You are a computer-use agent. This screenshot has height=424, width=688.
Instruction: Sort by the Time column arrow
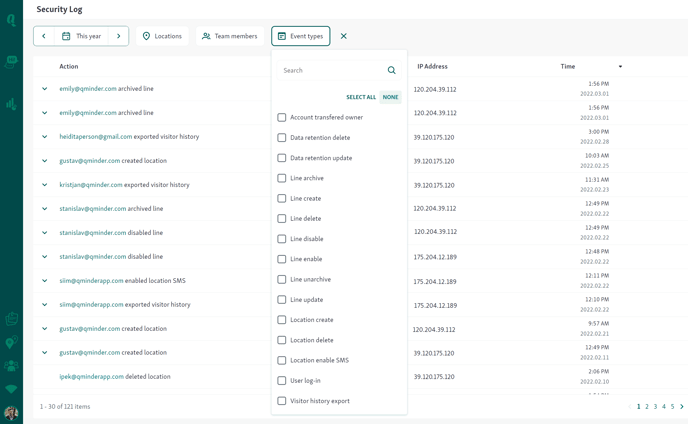click(x=620, y=67)
